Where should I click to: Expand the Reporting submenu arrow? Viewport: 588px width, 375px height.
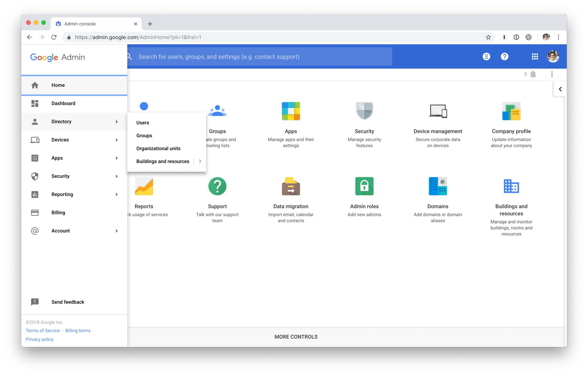117,194
